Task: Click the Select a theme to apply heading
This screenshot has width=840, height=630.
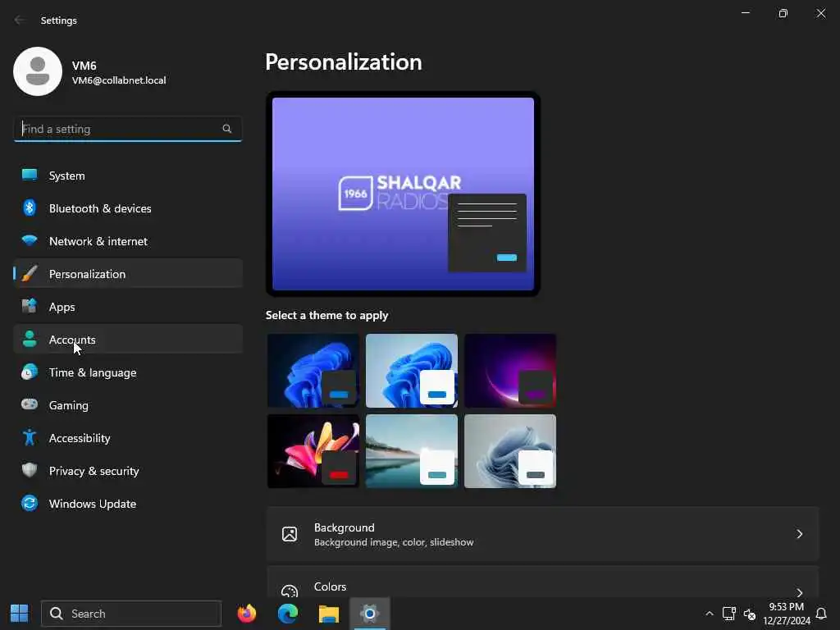Action: coord(326,315)
